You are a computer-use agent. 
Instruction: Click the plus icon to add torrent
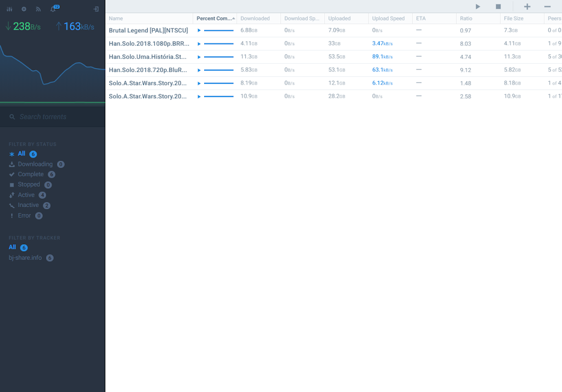527,7
